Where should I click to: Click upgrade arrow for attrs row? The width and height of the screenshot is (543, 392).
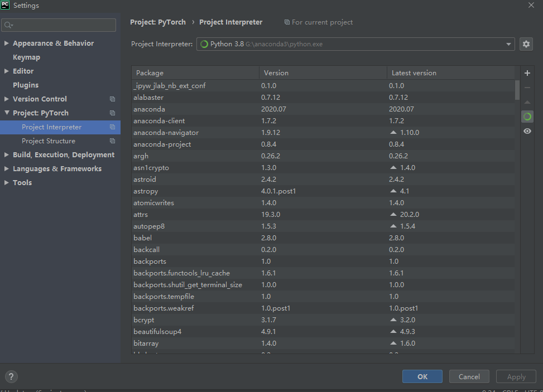393,215
